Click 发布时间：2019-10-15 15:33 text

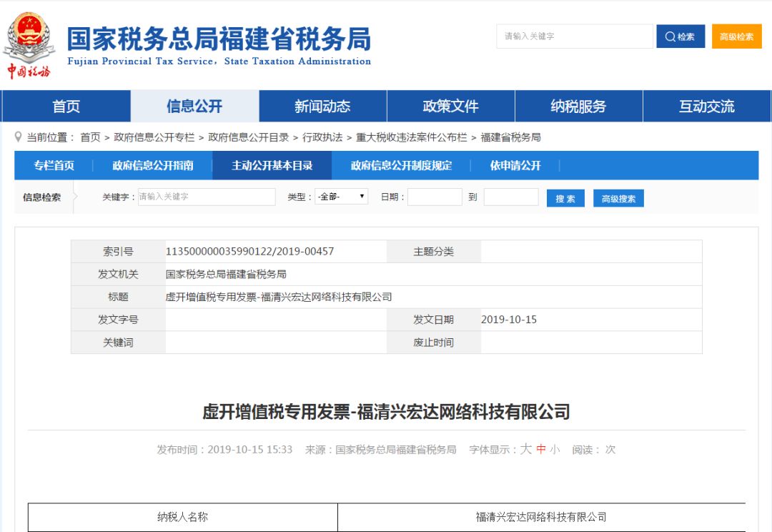coord(224,449)
